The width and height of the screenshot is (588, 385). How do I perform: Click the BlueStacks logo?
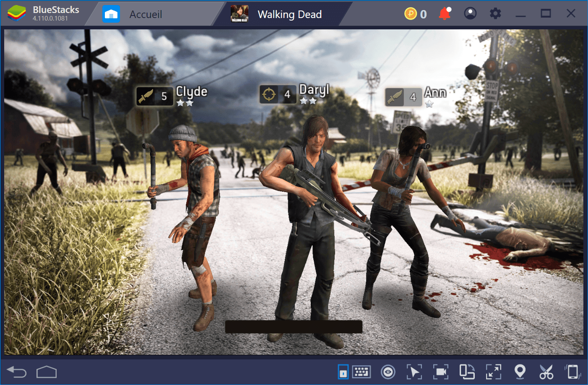(x=17, y=14)
